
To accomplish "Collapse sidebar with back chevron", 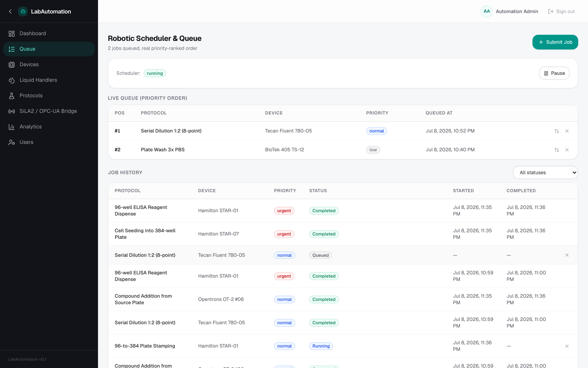I will [10, 11].
